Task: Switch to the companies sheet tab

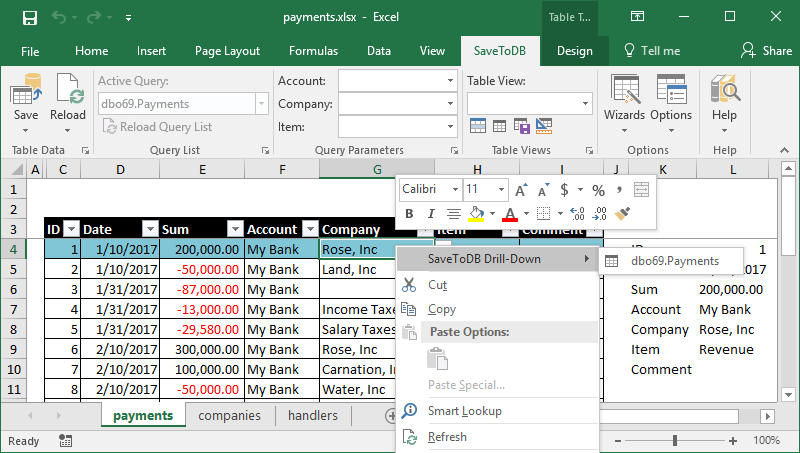Action: click(x=230, y=416)
